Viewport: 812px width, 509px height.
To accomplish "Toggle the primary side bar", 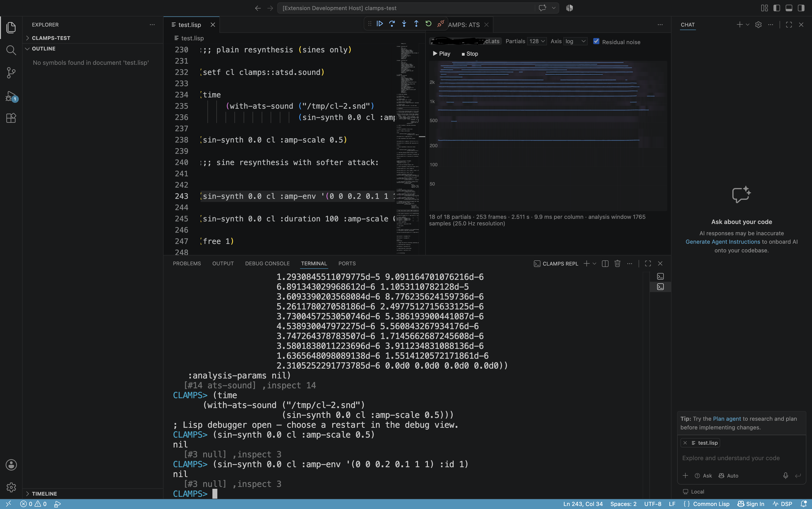I will point(777,8).
